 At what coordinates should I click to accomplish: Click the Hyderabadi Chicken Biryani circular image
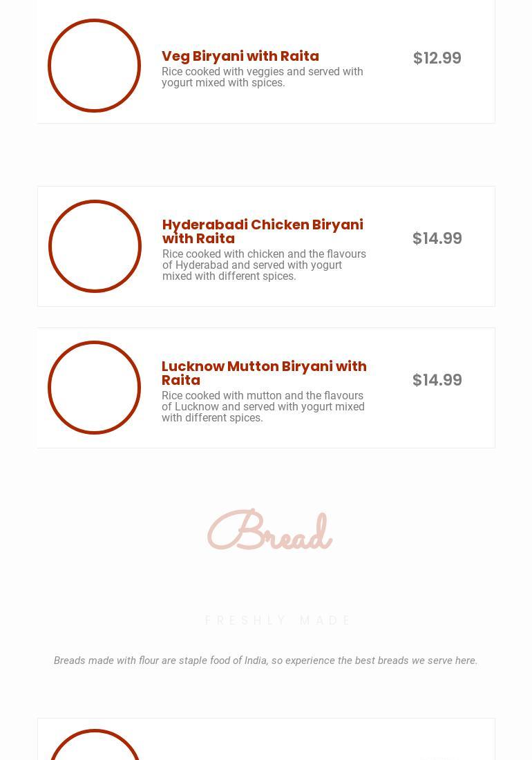pyautogui.click(x=95, y=246)
